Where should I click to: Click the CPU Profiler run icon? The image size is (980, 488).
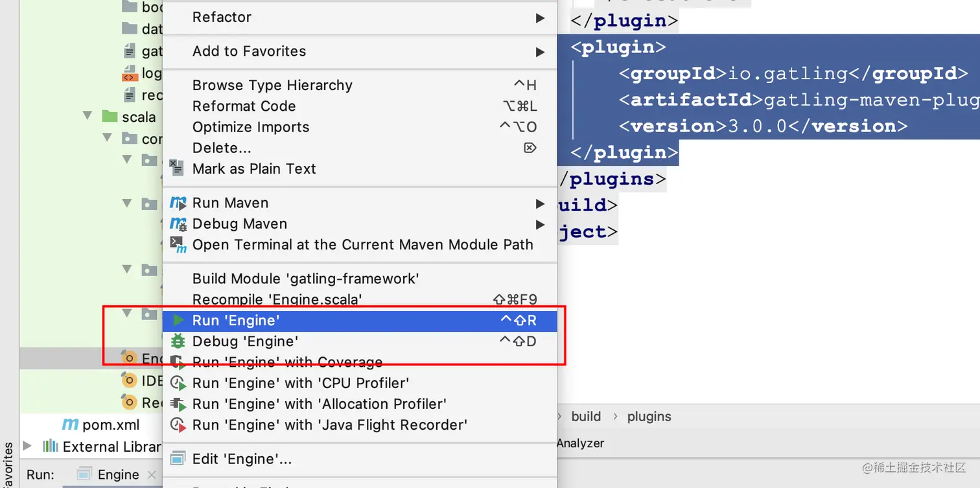tap(178, 384)
